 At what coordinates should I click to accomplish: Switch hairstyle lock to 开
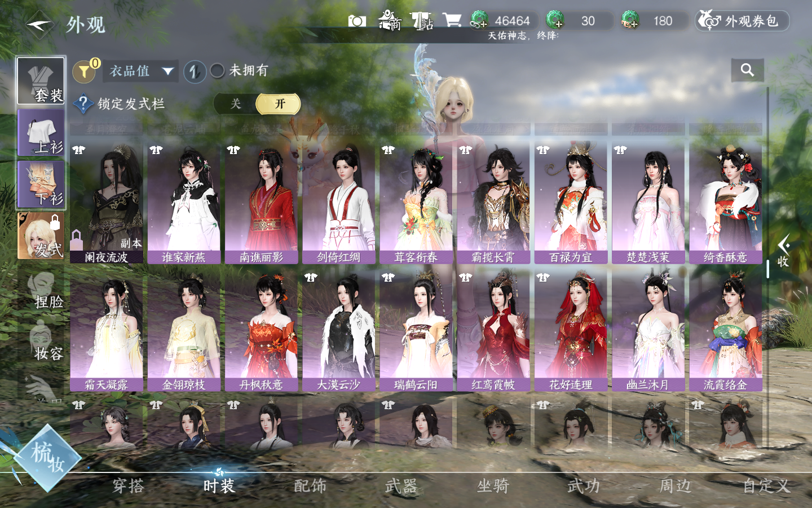[279, 104]
